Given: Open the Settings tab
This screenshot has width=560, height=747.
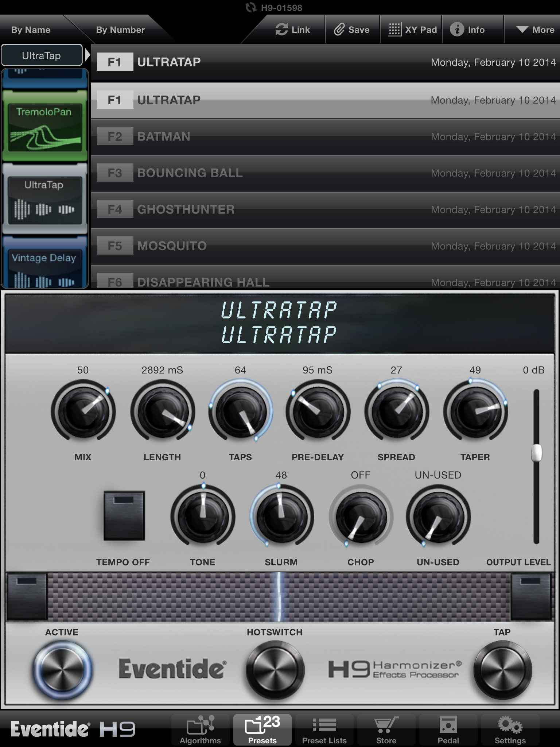Looking at the screenshot, I should click(510, 729).
